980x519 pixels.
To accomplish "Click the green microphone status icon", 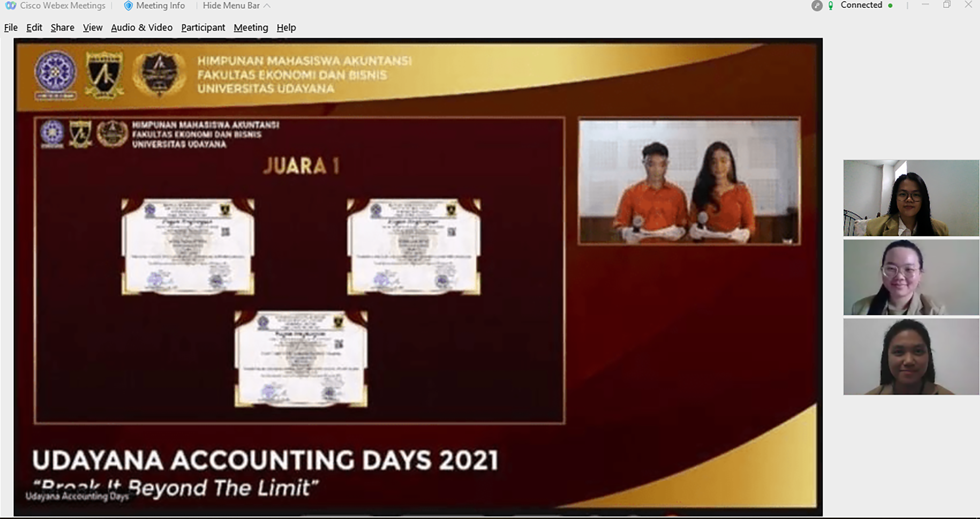I will pos(831,6).
